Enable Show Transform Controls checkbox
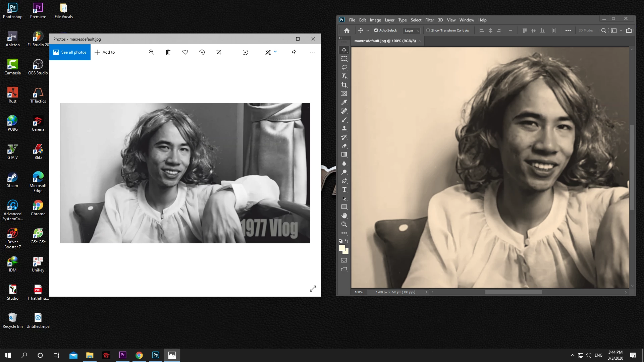 pos(428,30)
